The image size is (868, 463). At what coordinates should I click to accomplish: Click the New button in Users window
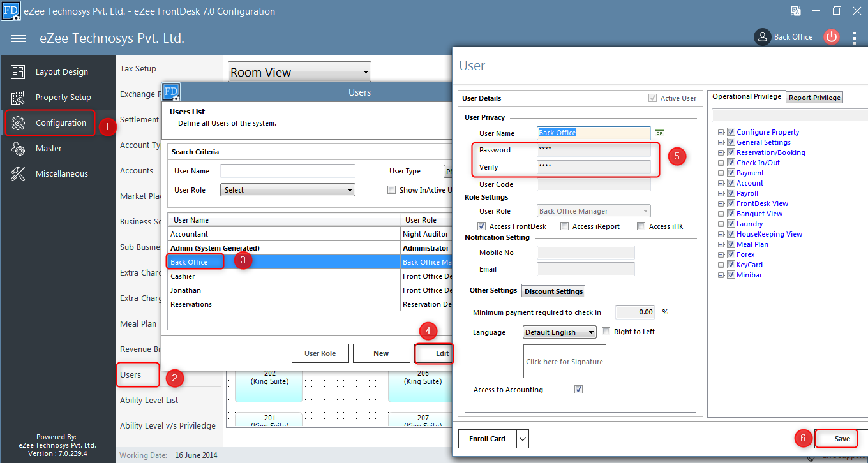[381, 353]
